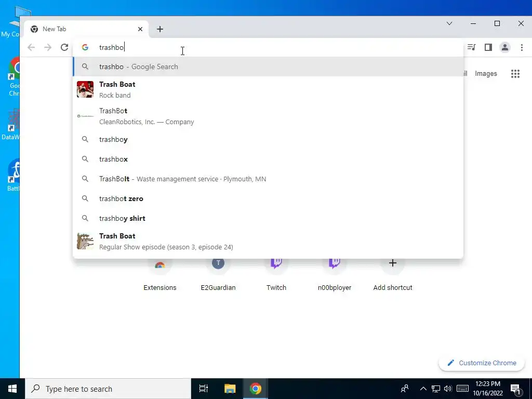This screenshot has height=399, width=532.
Task: Toggle the Chrome side panel icon
Action: [x=488, y=47]
